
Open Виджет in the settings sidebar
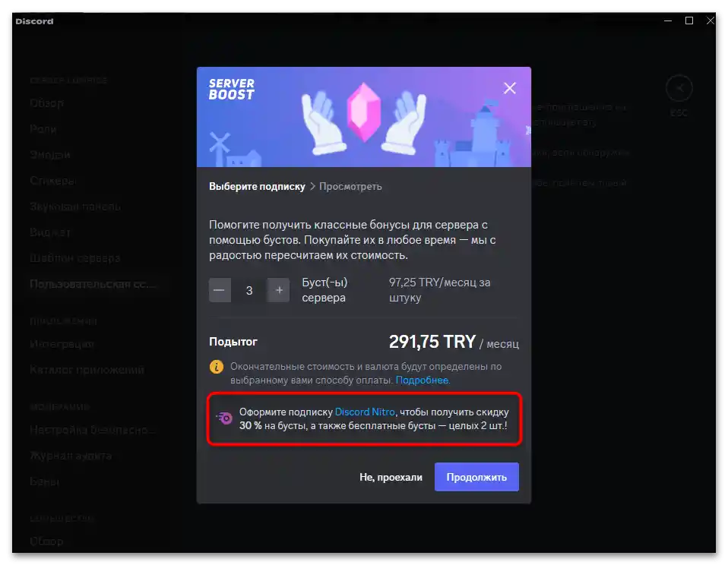pyautogui.click(x=50, y=232)
